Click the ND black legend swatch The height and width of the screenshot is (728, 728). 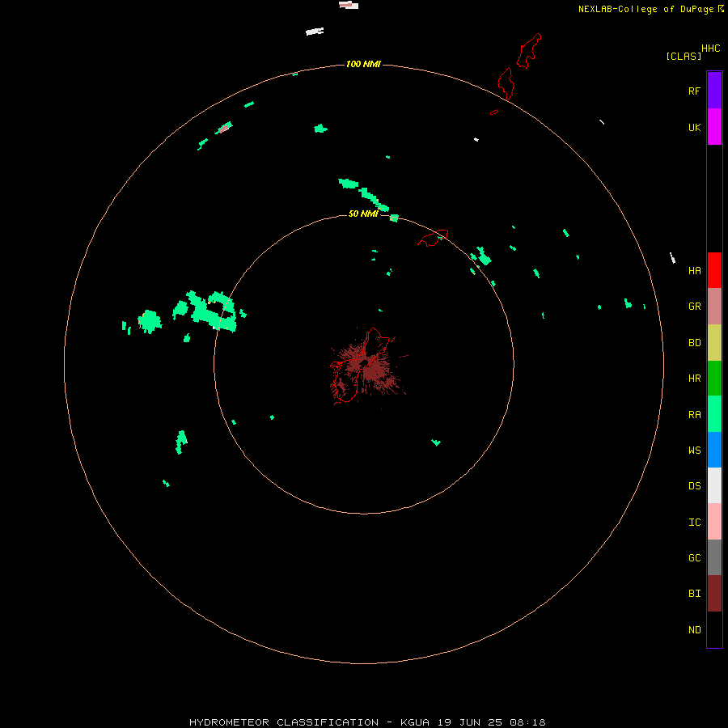[x=714, y=629]
